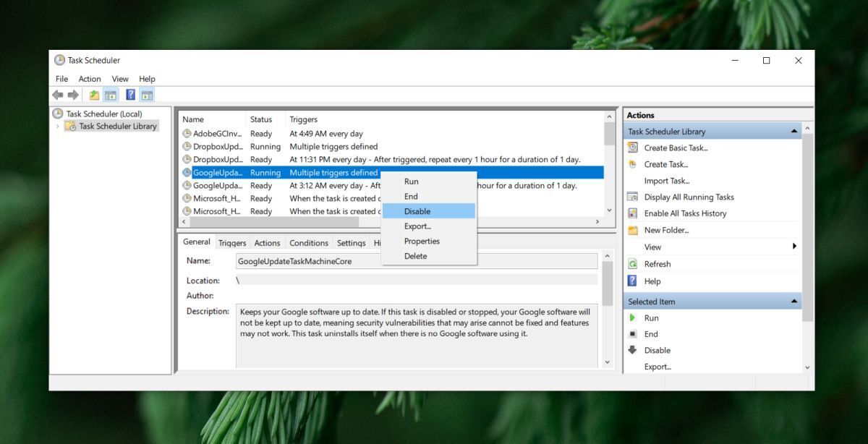
Task: Click the Back arrow toolbar icon
Action: coord(58,95)
